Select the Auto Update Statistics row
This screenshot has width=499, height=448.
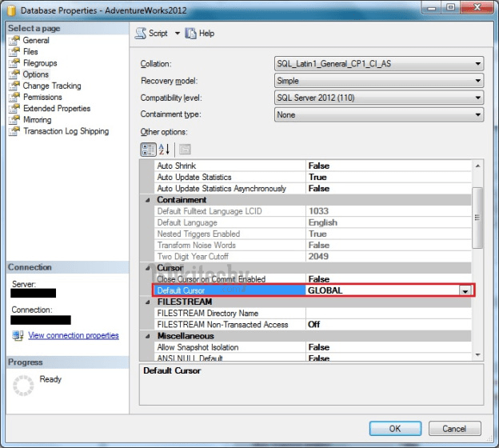tap(313, 177)
